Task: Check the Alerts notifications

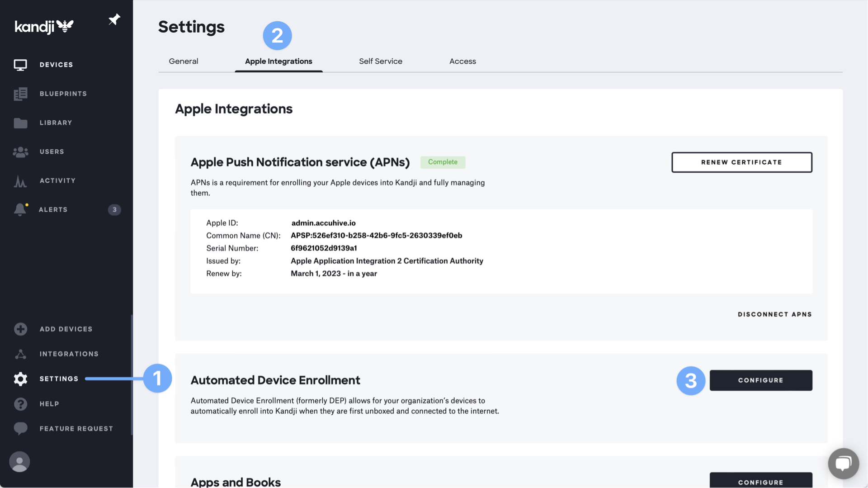Action: 53,209
